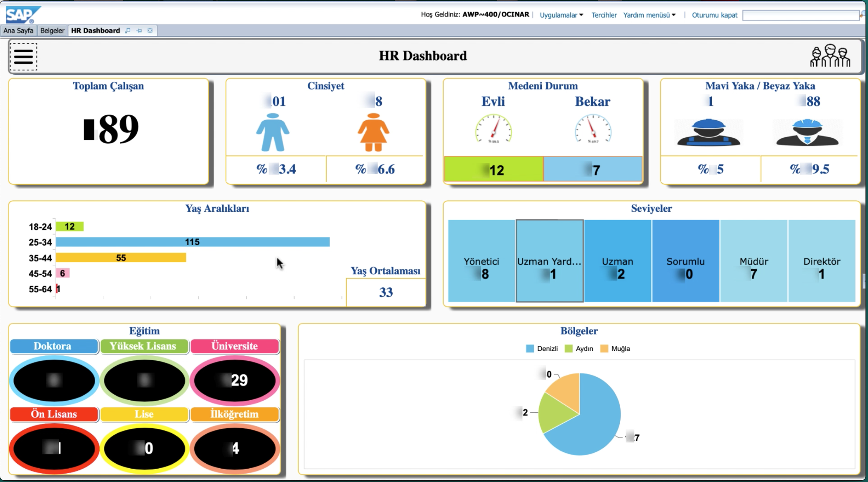Click the Evli gauge dial
Image resolution: width=868 pixels, height=482 pixels.
tap(493, 129)
